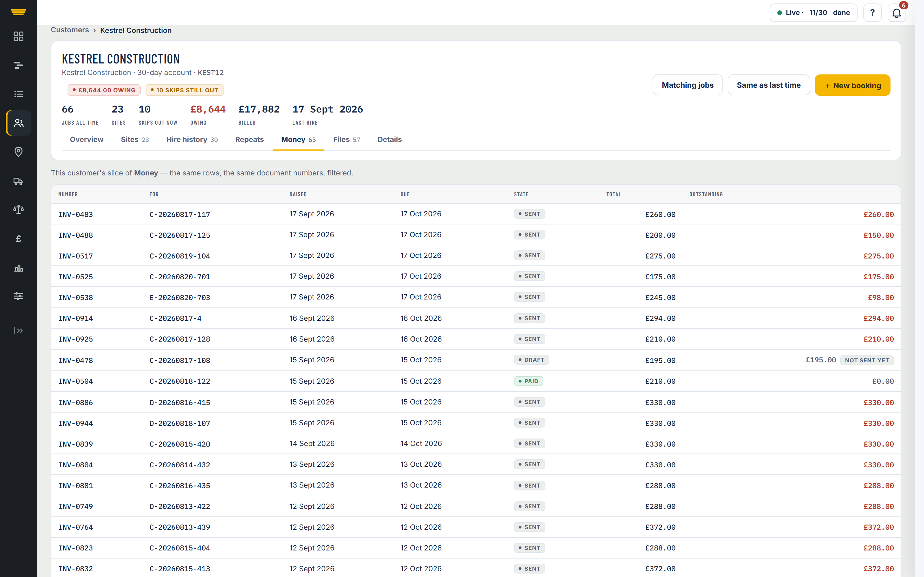Open the notifications bell
The height and width of the screenshot is (577, 924).
coord(897,13)
